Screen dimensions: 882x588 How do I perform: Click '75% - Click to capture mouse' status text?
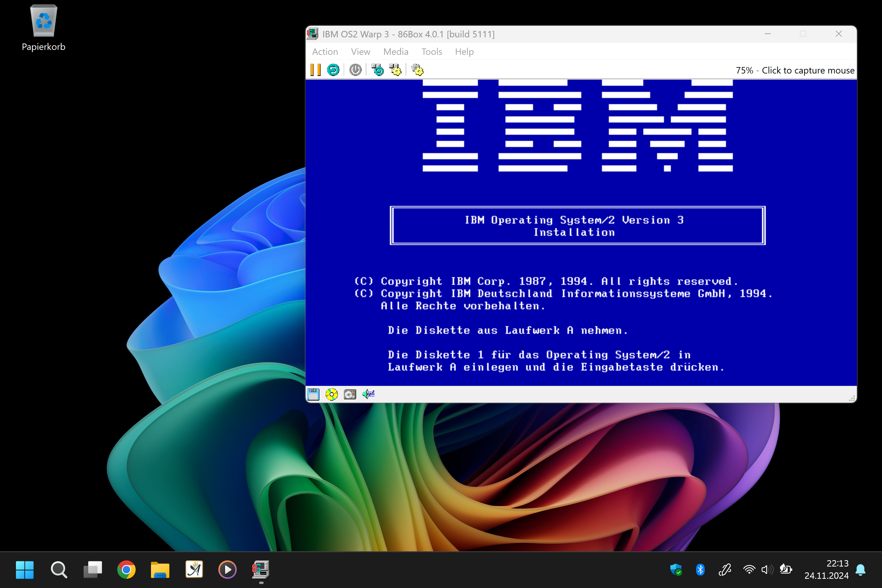click(x=795, y=70)
